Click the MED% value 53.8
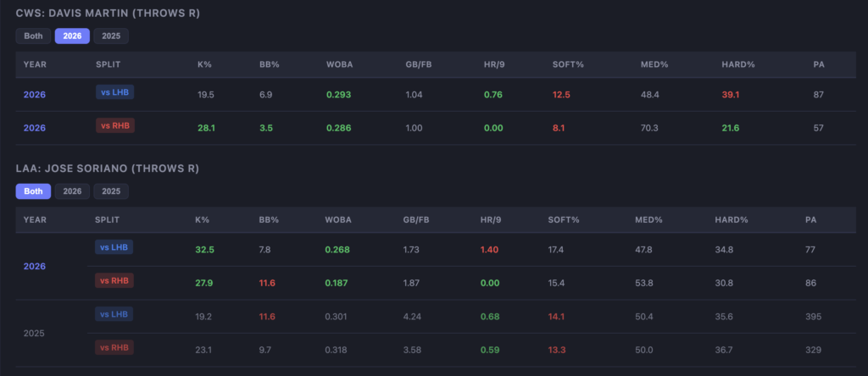This screenshot has width=868, height=376. pyautogui.click(x=644, y=283)
